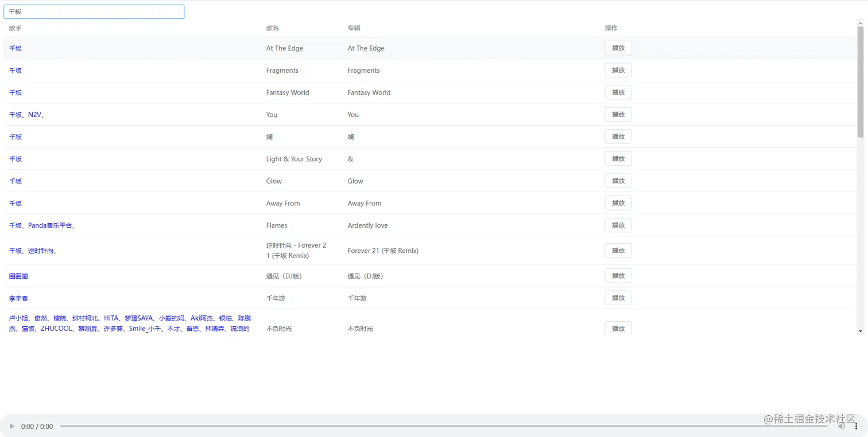Click the 0:00 / 0:00 time display
Viewport: 868px width, 437px height.
coord(37,427)
